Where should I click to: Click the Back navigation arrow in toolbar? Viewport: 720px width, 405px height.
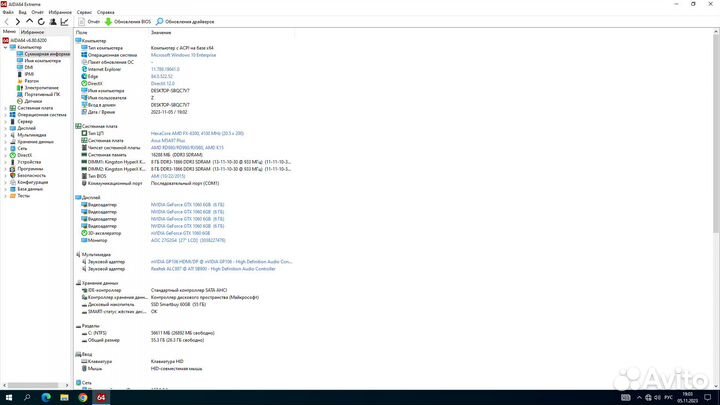pos(7,21)
